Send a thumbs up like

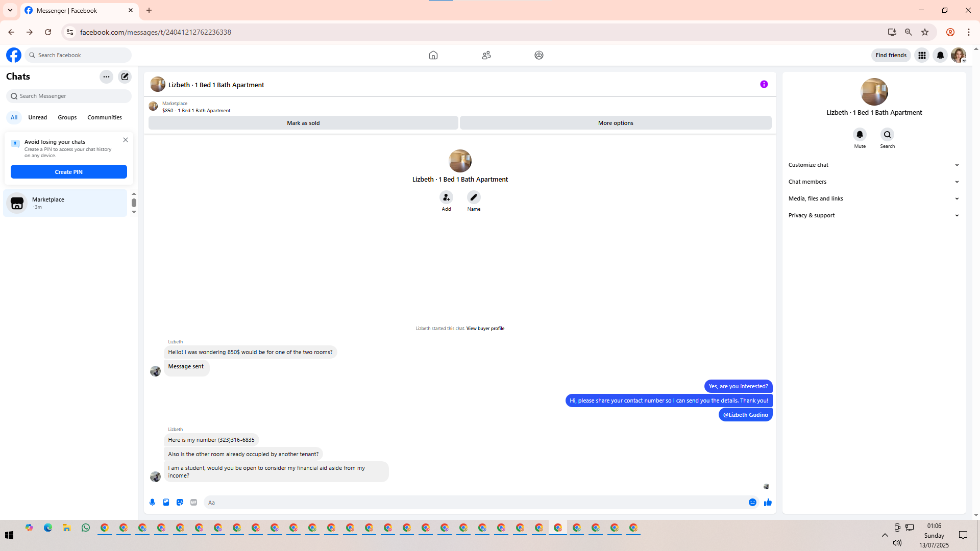point(768,503)
